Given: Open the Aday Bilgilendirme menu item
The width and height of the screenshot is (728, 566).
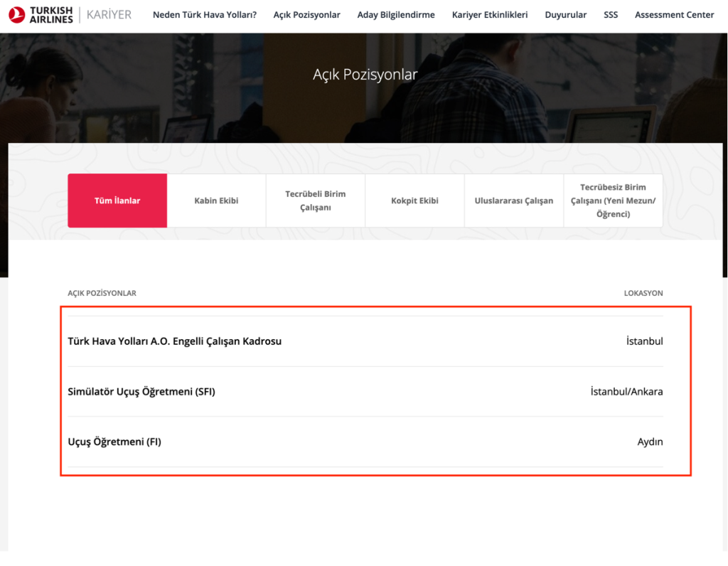Looking at the screenshot, I should (396, 15).
